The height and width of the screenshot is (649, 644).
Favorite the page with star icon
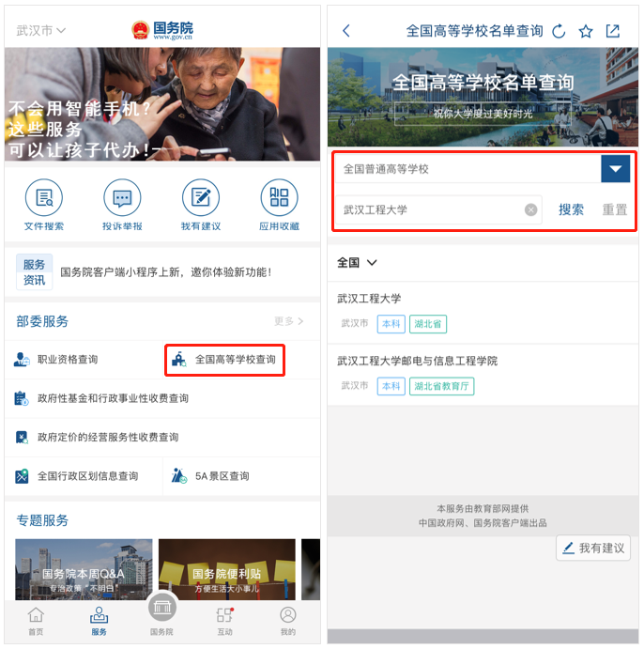point(586,31)
